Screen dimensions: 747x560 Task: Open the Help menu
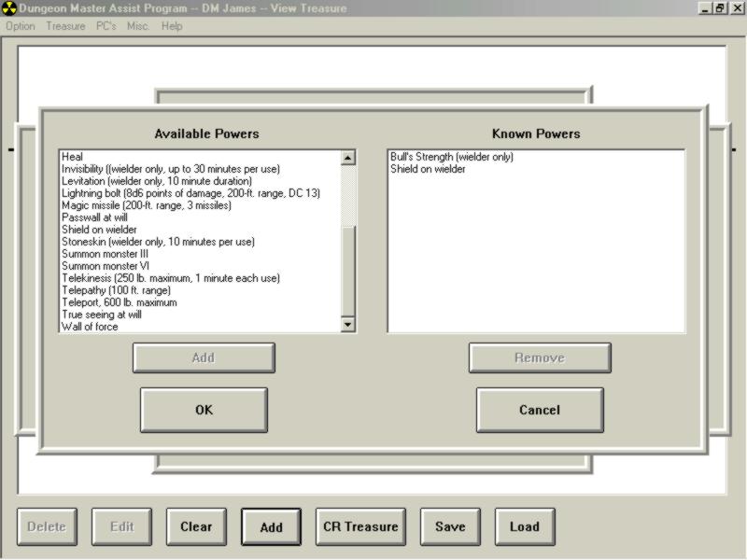pyautogui.click(x=172, y=26)
